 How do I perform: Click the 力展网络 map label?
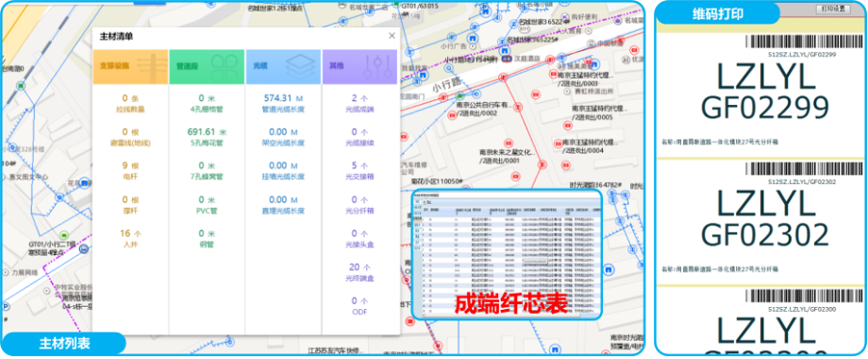pyautogui.click(x=24, y=273)
